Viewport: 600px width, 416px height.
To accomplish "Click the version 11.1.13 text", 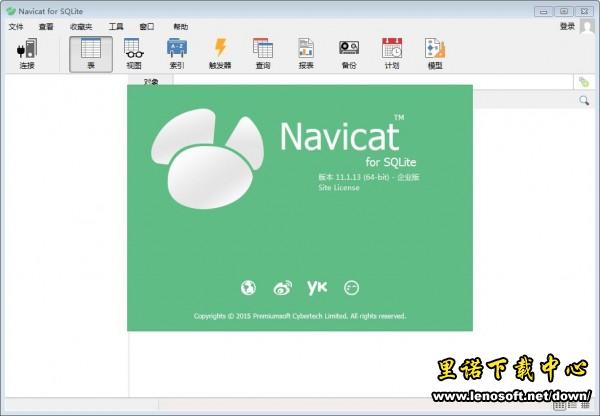I will pyautogui.click(x=369, y=177).
